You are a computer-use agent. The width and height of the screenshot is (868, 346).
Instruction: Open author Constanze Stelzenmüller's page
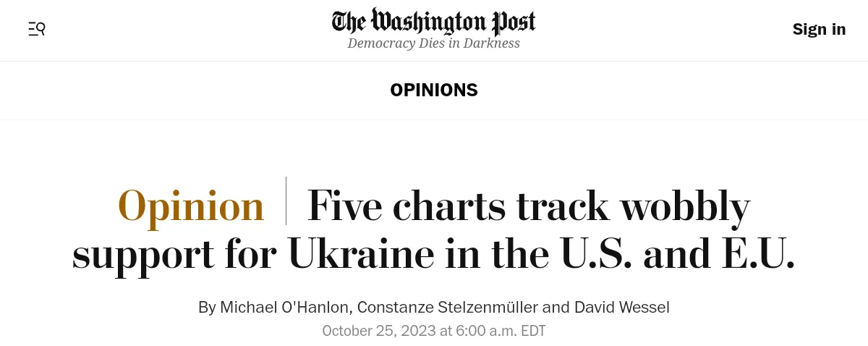[447, 307]
